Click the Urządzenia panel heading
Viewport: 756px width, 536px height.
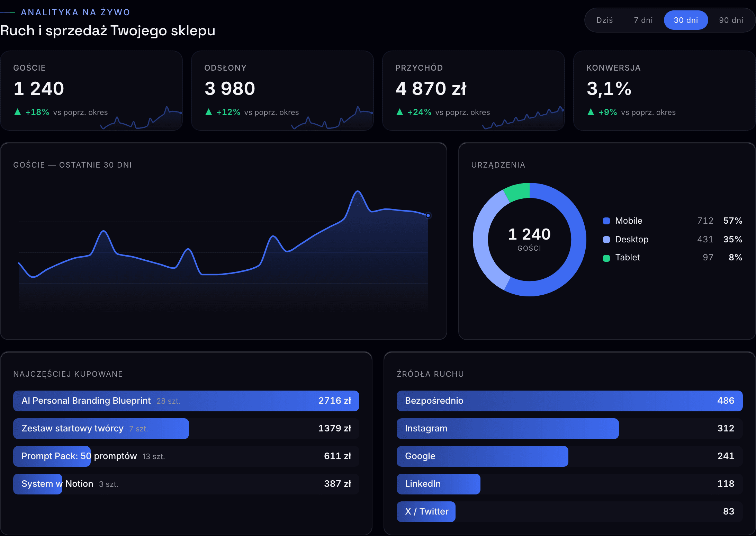(498, 165)
